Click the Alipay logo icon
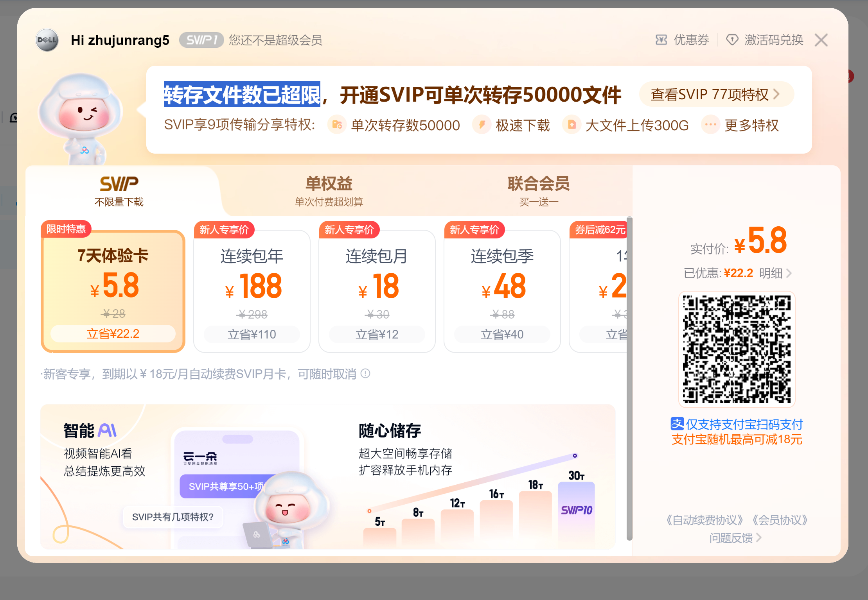 677,424
